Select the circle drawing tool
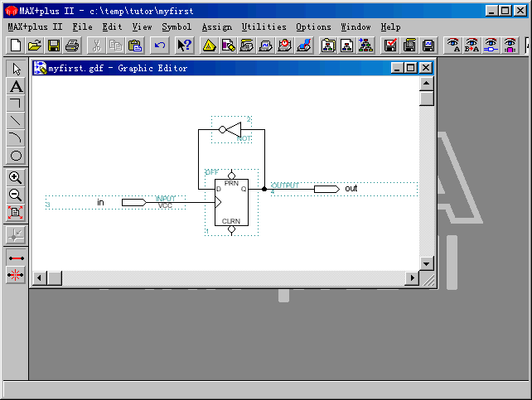Viewport: 532px width, 400px height. click(x=16, y=156)
